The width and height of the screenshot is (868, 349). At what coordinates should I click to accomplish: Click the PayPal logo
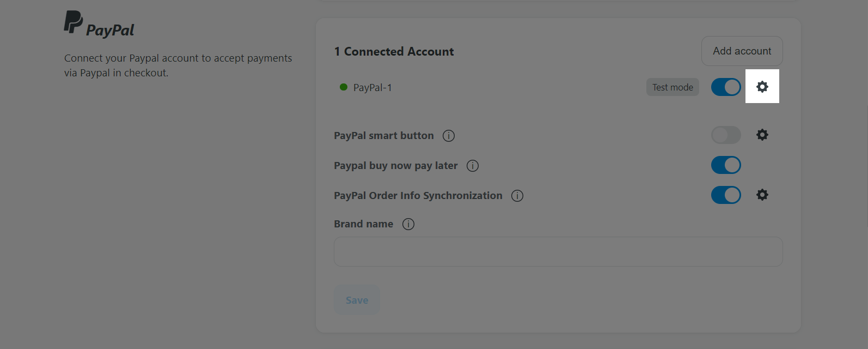point(99,24)
